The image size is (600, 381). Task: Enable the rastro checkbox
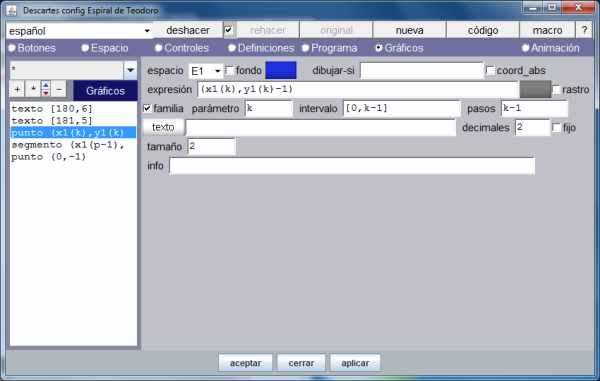pos(556,90)
